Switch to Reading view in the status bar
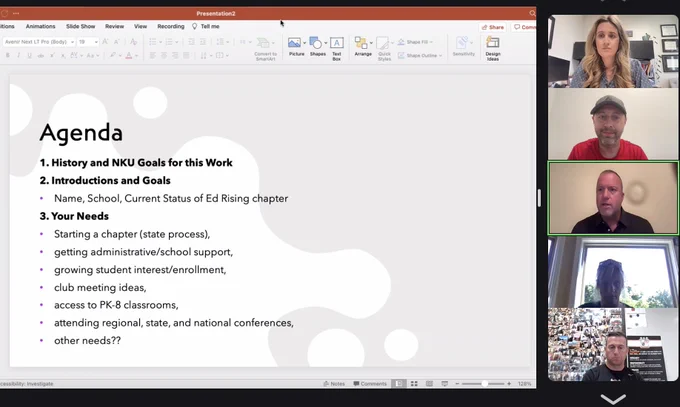 [x=429, y=384]
